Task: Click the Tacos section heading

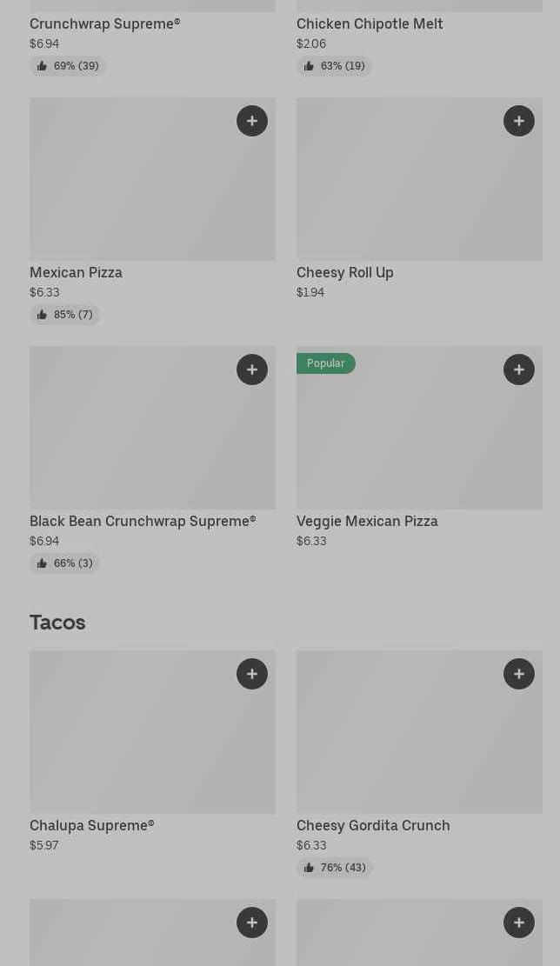Action: coord(57,623)
